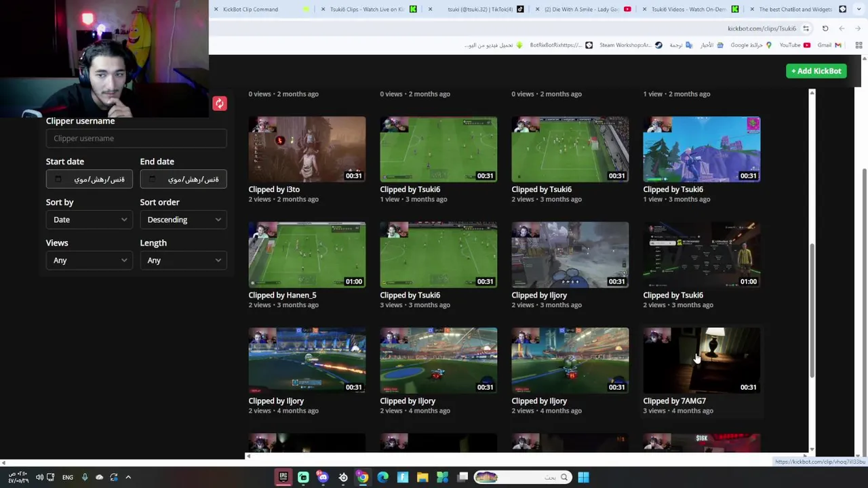Screen dimensions: 868x488
Task: Open the 7AMG7 dark room clip thumbnail
Action: [701, 361]
